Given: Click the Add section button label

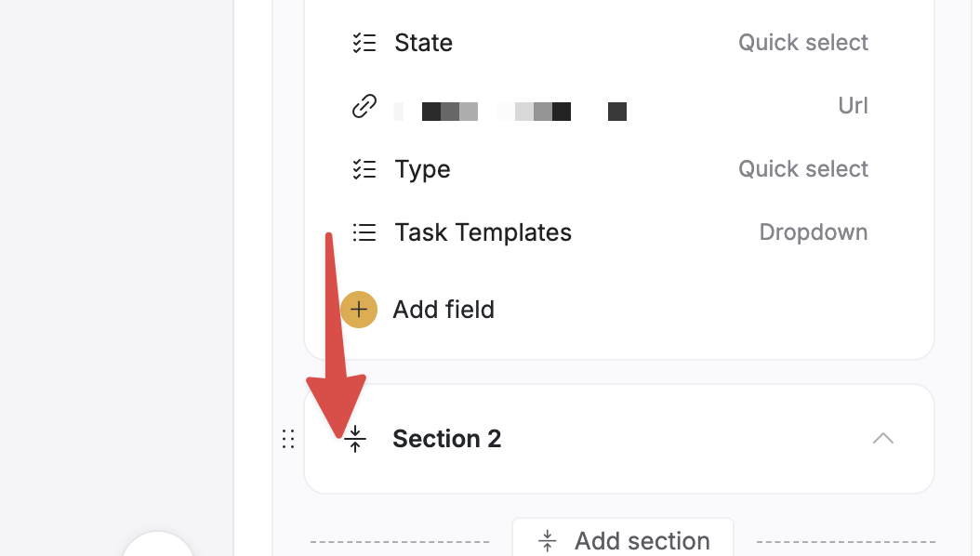Looking at the screenshot, I should click(642, 541).
